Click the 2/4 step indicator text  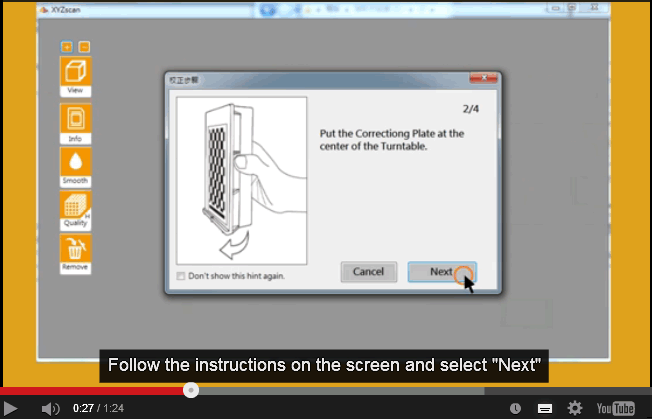(471, 109)
